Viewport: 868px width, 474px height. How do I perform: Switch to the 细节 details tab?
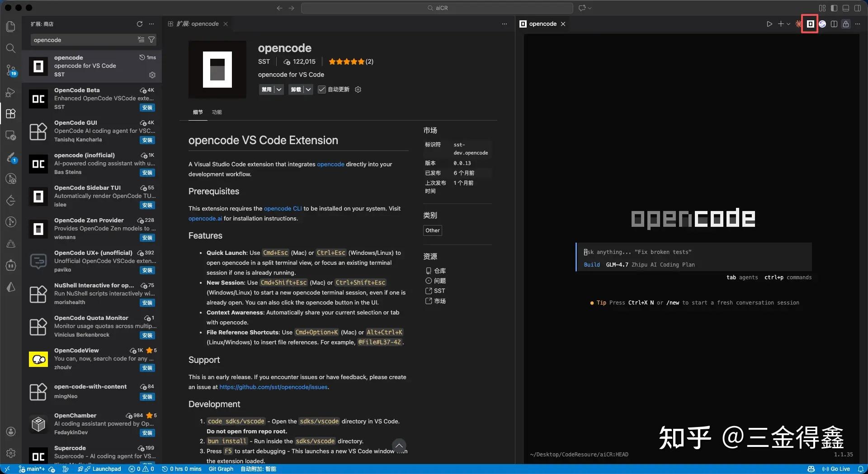tap(198, 112)
